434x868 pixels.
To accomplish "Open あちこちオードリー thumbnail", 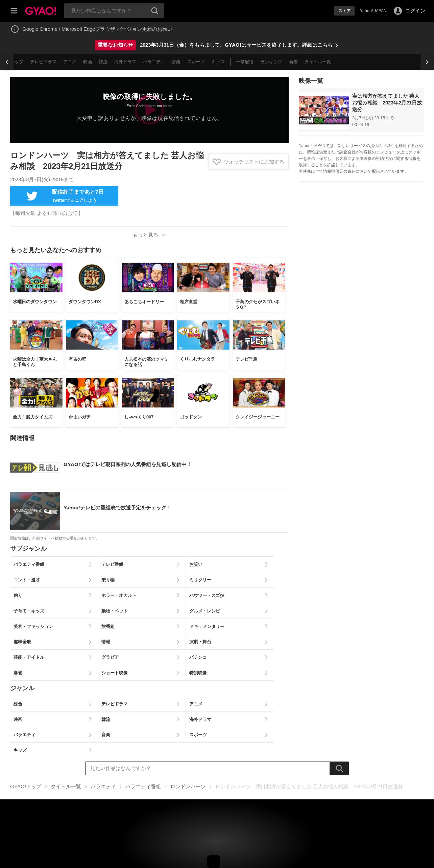I will tap(148, 278).
